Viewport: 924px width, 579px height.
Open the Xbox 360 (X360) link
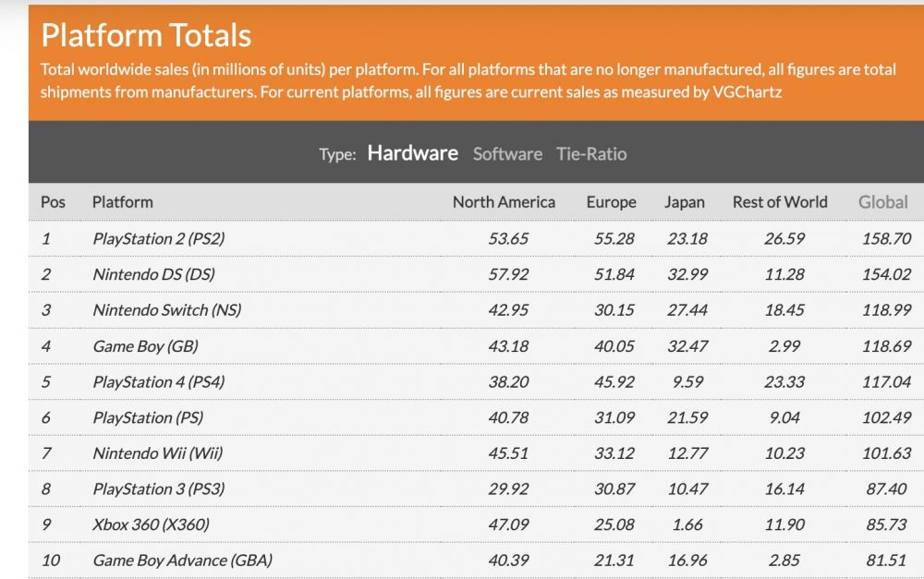click(151, 525)
